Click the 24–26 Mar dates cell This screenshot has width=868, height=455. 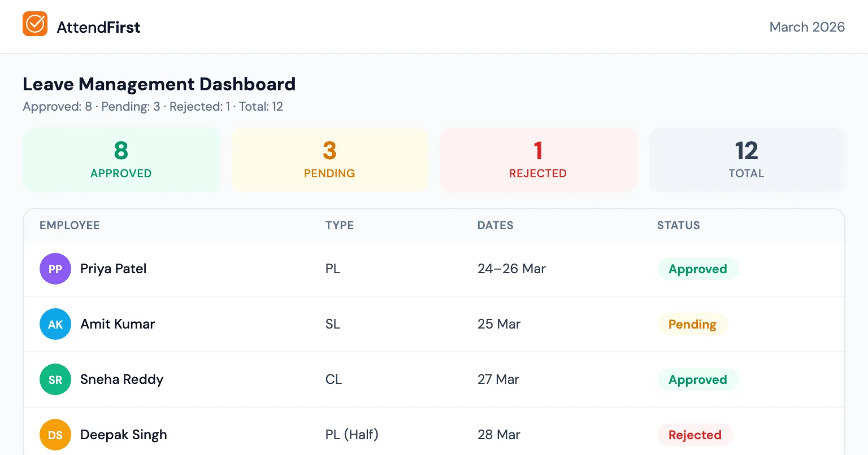pyautogui.click(x=511, y=269)
